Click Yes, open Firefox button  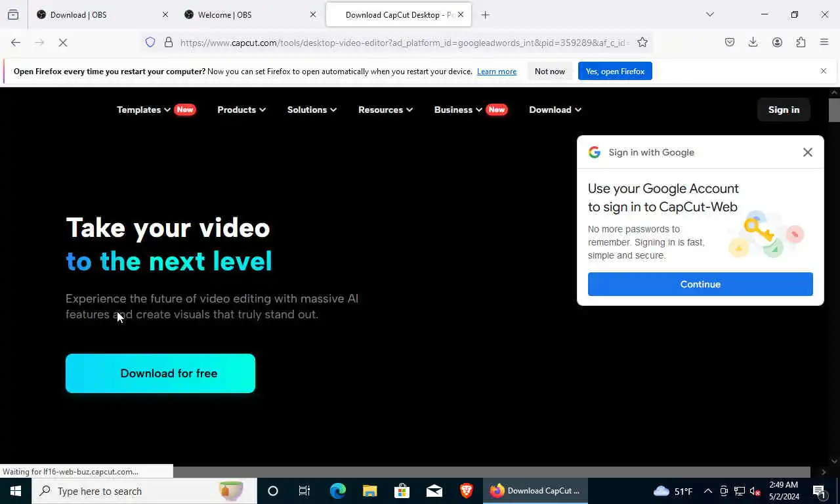(615, 72)
